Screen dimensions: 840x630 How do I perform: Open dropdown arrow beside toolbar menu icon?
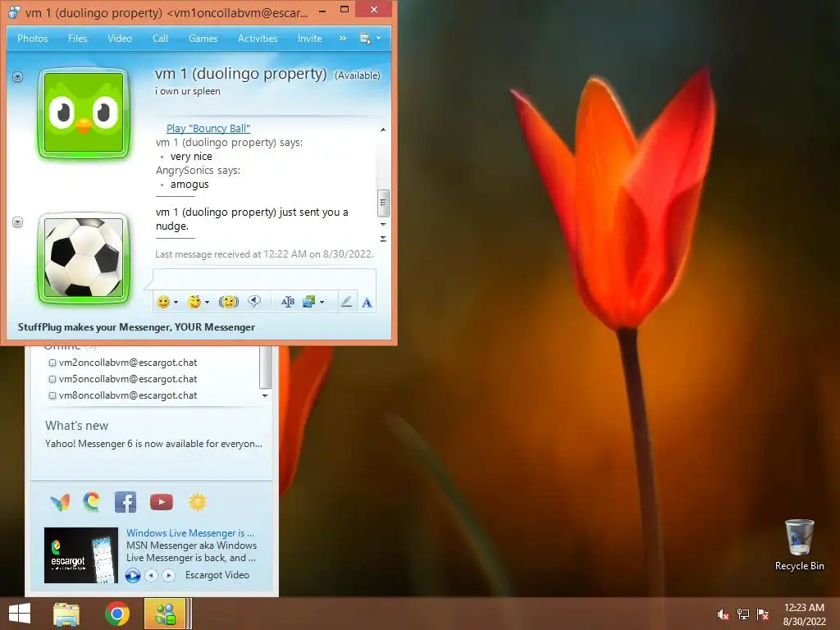[379, 38]
